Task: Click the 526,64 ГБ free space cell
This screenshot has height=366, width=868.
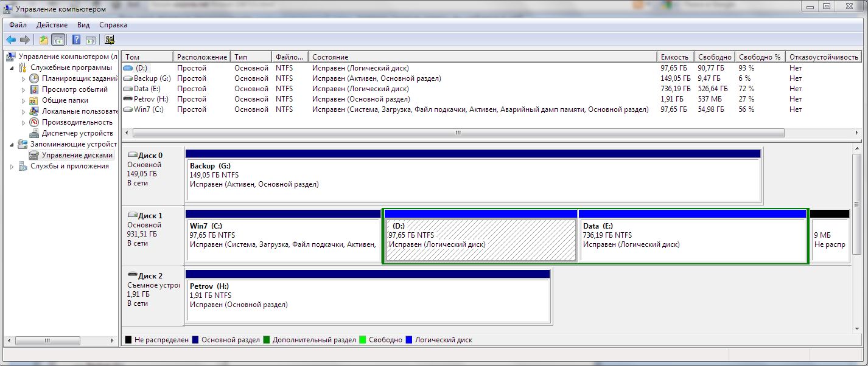Action: pyautogui.click(x=714, y=89)
